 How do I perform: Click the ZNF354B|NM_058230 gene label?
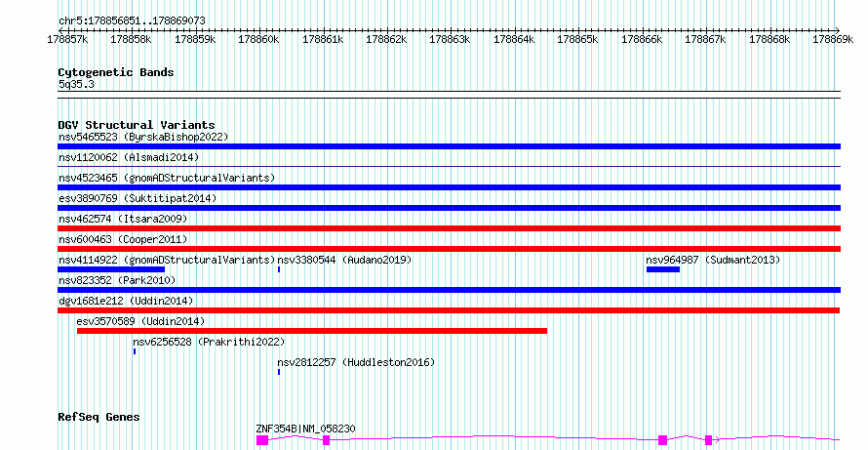click(305, 429)
